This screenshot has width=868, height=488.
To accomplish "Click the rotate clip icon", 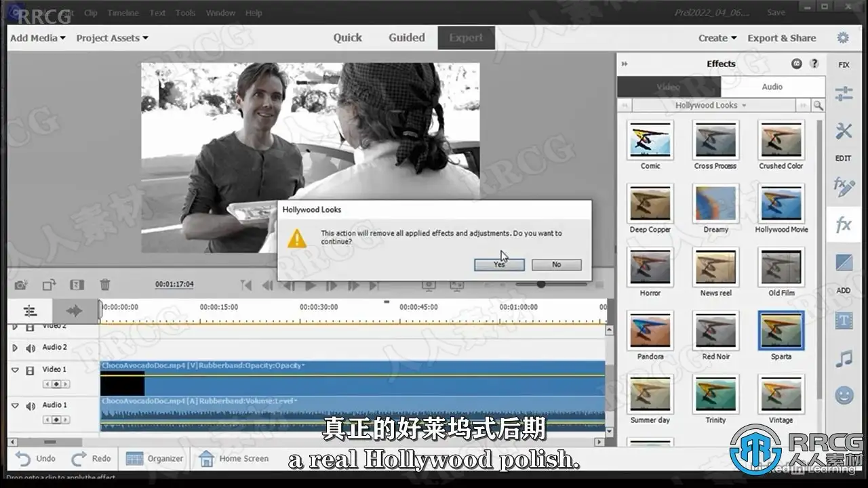I will click(x=50, y=285).
